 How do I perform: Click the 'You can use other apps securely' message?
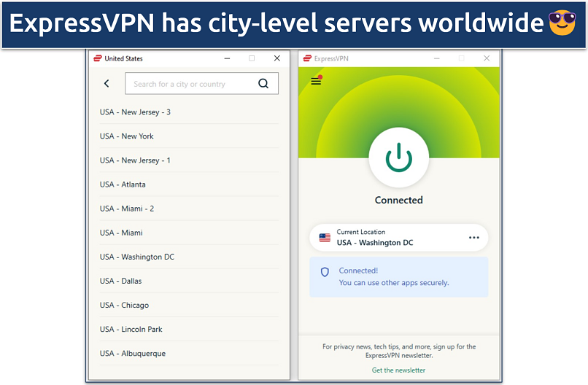[x=394, y=283]
